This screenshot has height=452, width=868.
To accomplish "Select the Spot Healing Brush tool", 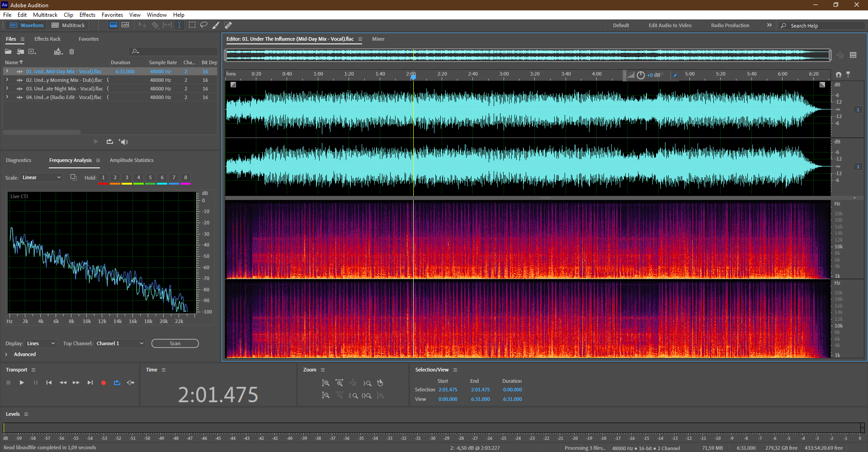I will 228,25.
